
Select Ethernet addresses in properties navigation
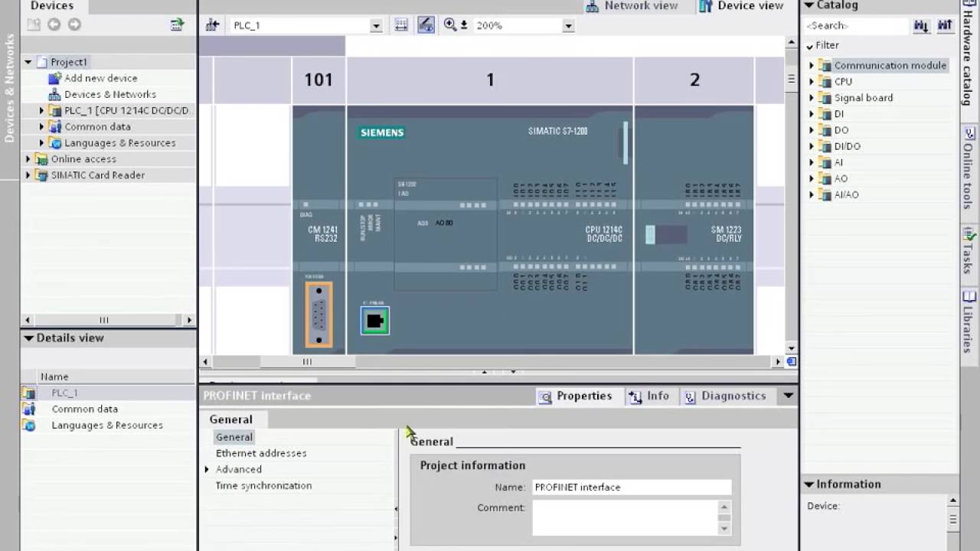tap(261, 454)
